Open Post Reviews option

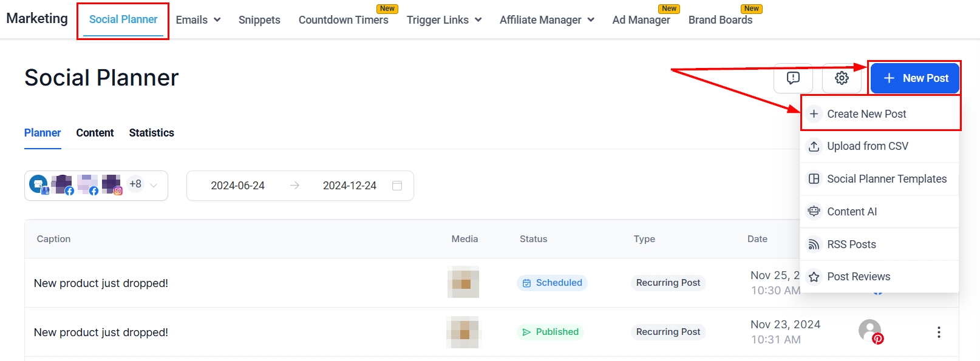click(x=858, y=277)
